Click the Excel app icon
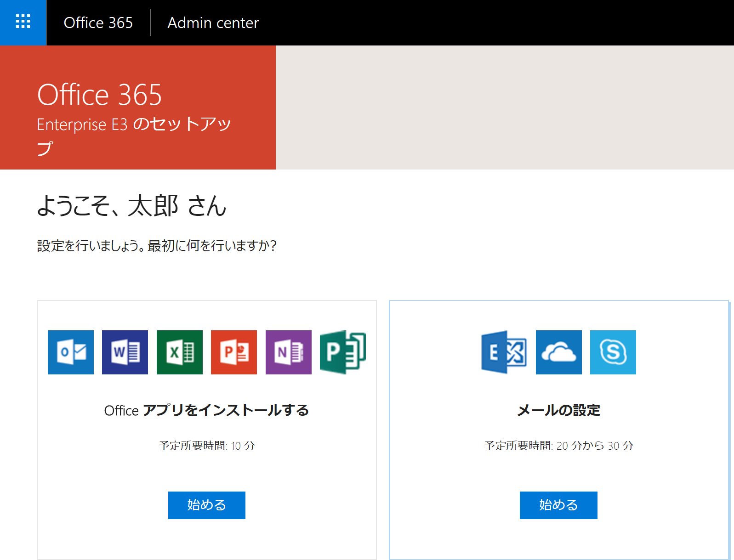The image size is (734, 560). [x=180, y=352]
